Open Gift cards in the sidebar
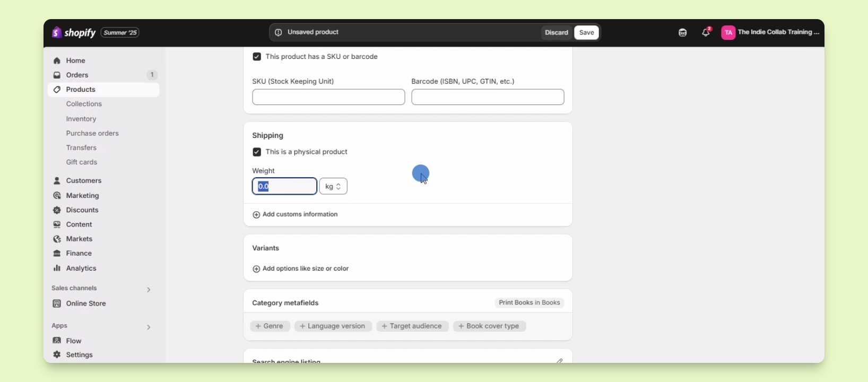 click(82, 162)
